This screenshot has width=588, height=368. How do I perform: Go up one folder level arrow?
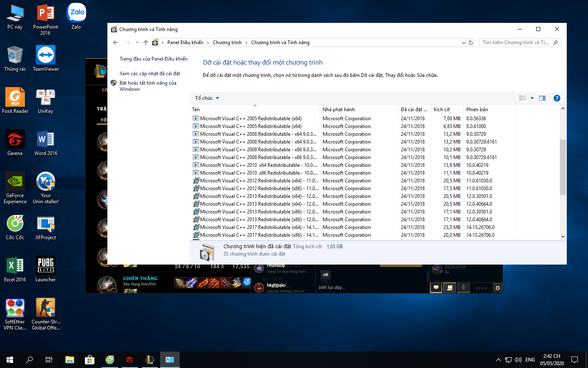point(146,43)
